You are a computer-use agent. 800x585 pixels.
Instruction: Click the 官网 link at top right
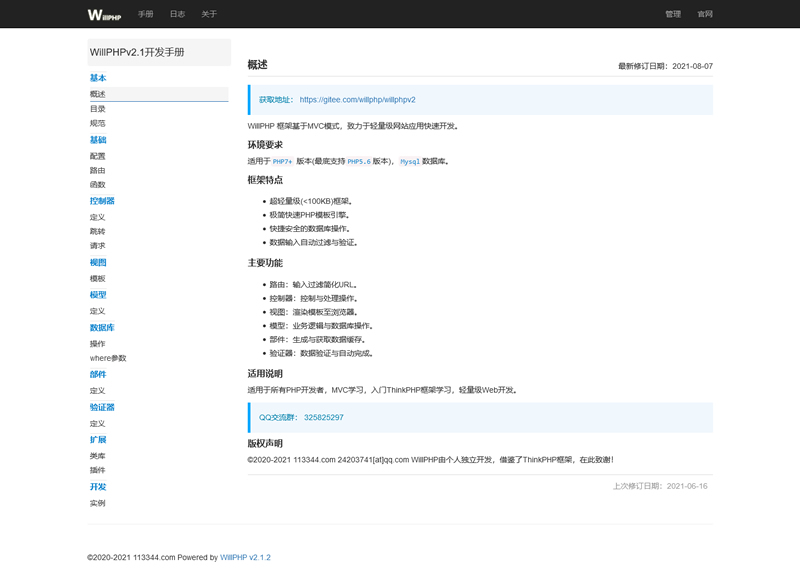pos(708,14)
